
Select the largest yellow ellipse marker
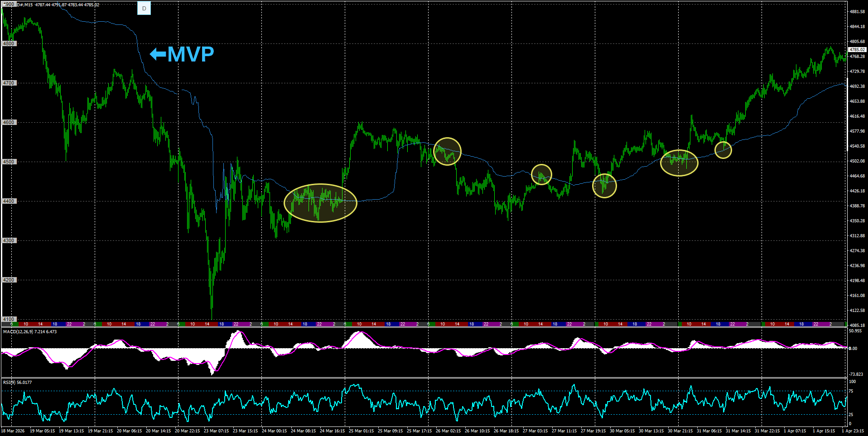coord(320,203)
